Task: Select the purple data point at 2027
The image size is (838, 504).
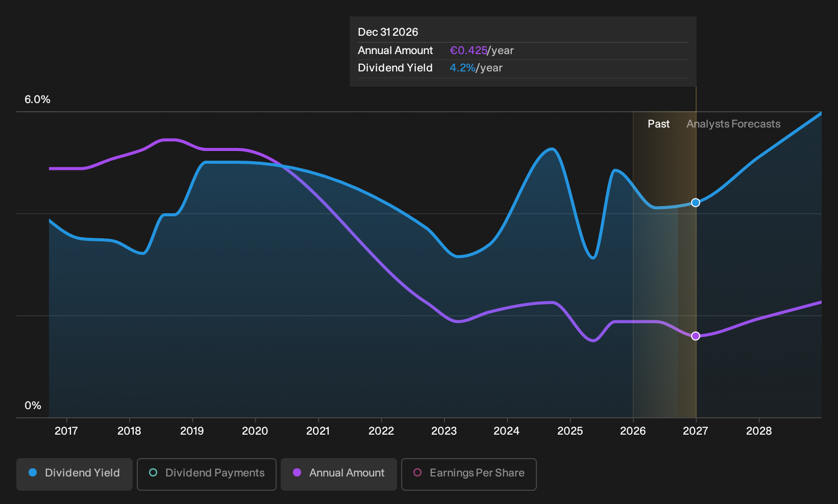Action: click(x=696, y=336)
